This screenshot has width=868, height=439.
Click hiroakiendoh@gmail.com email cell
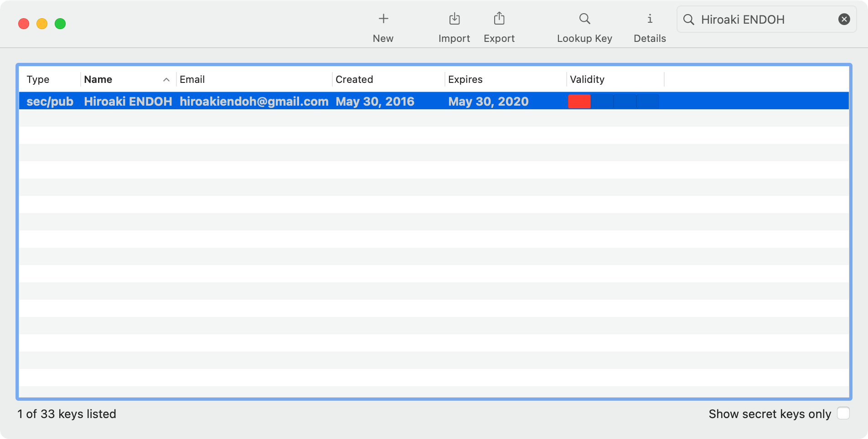[254, 102]
